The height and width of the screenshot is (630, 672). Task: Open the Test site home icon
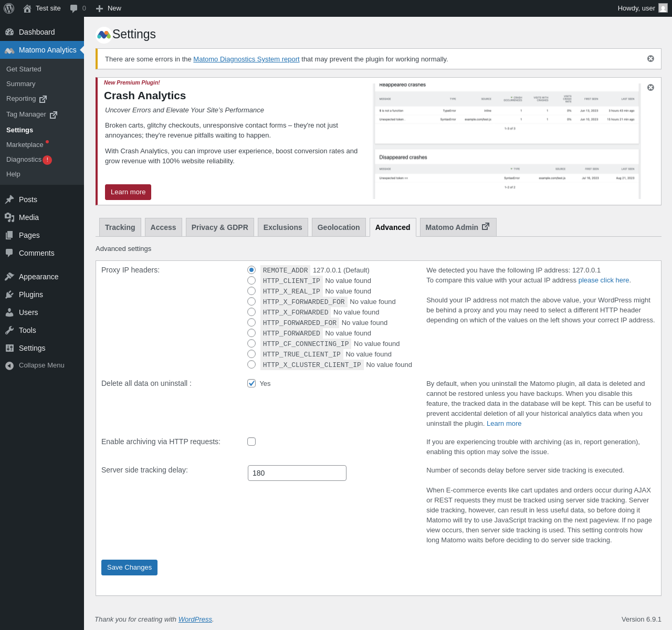pyautogui.click(x=27, y=8)
